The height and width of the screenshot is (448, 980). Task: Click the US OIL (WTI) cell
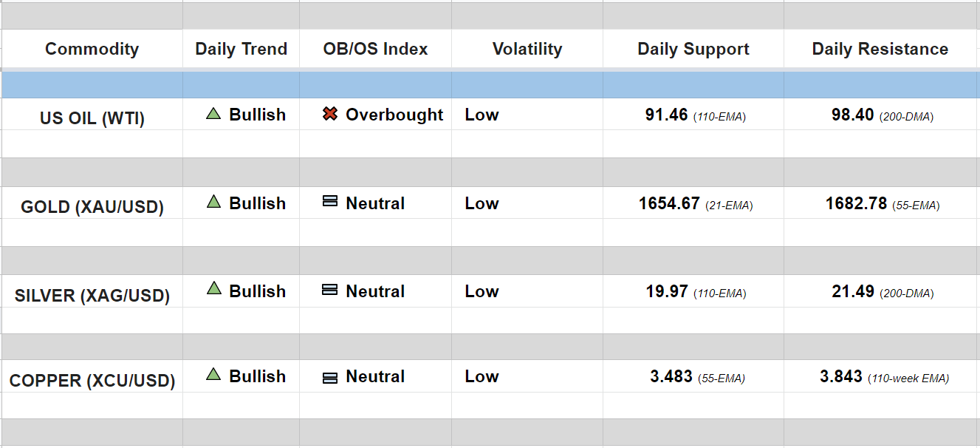coord(92,118)
